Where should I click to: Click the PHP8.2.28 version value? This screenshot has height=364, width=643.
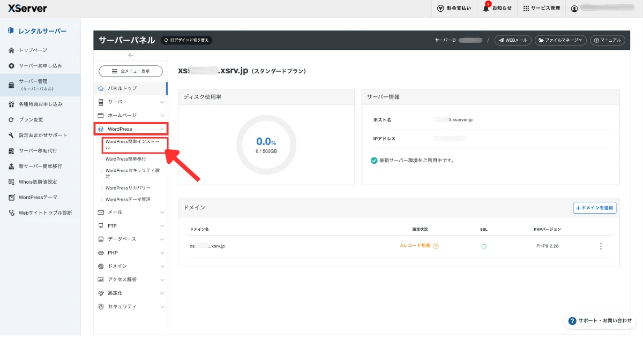pyautogui.click(x=548, y=246)
